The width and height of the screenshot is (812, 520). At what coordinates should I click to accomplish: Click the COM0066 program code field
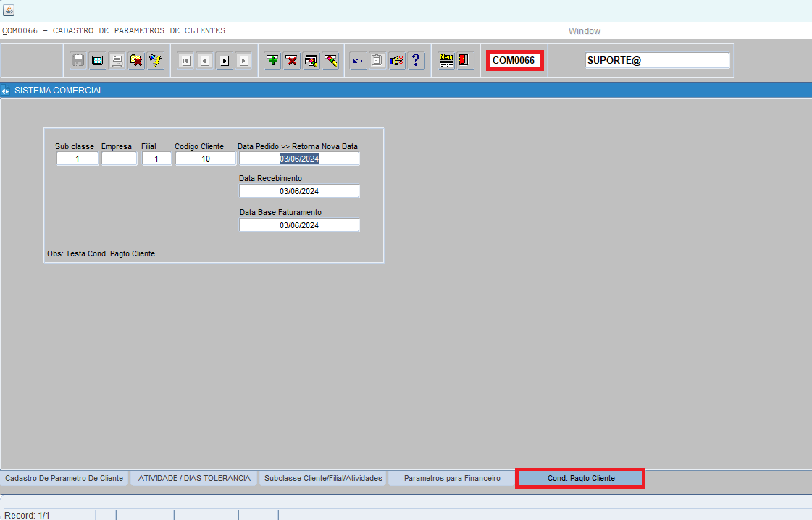515,61
